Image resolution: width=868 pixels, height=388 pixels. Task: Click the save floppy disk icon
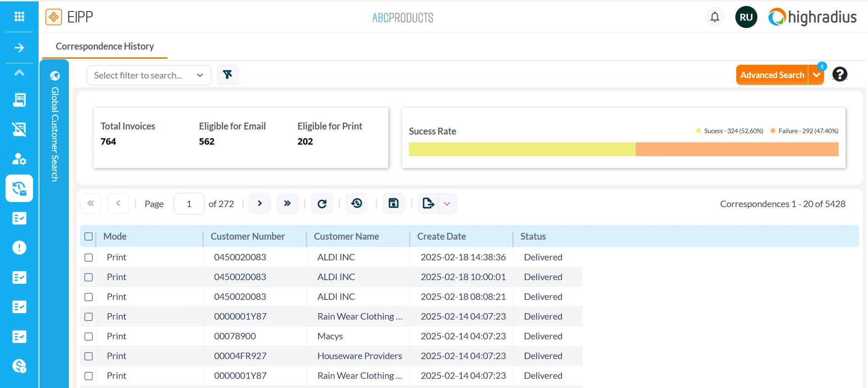393,203
